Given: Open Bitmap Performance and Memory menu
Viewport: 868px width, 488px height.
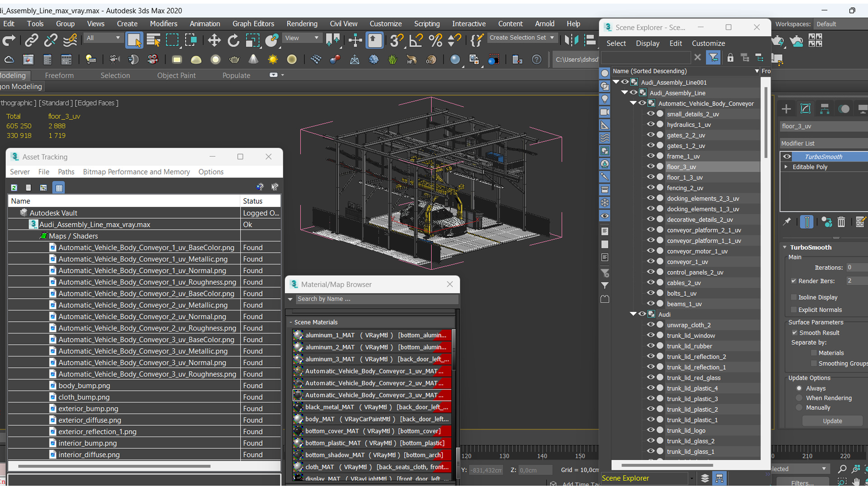Looking at the screenshot, I should [x=136, y=172].
